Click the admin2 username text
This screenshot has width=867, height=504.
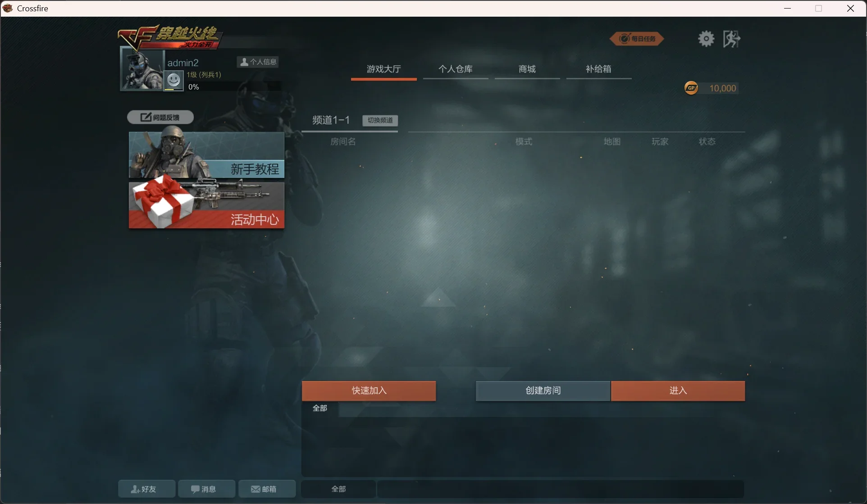[183, 63]
